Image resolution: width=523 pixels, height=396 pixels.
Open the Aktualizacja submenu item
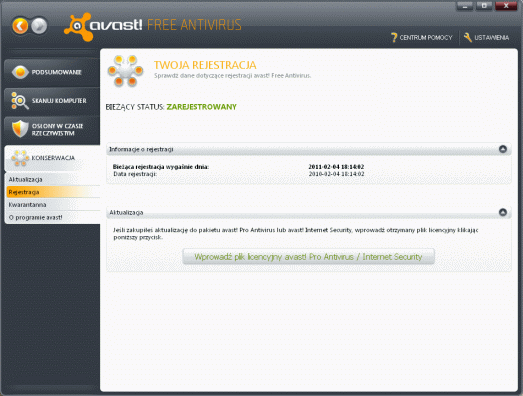point(53,179)
